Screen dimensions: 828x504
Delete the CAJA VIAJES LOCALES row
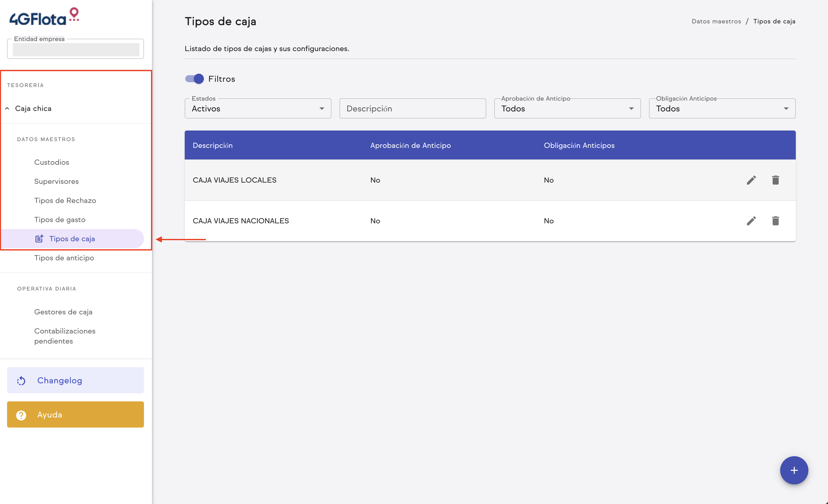(775, 180)
